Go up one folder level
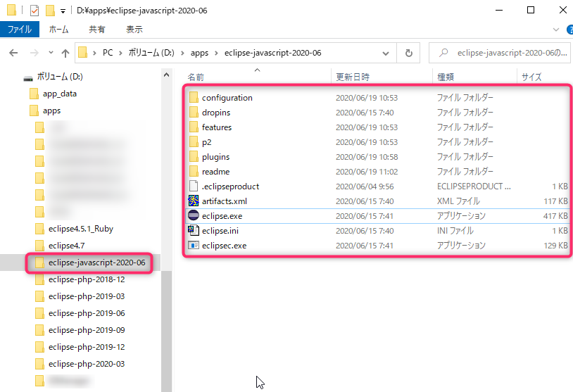 65,53
